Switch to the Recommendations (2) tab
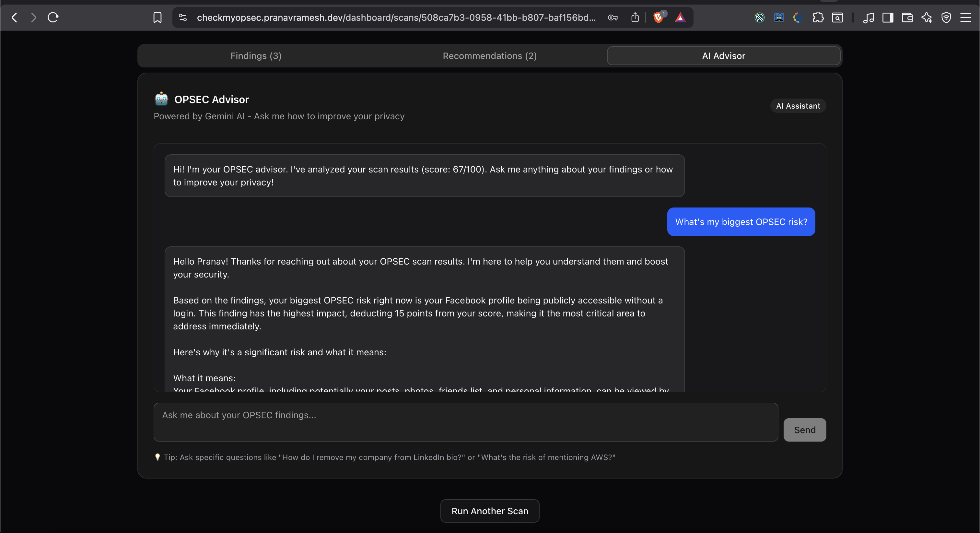This screenshot has width=980, height=533. point(490,56)
